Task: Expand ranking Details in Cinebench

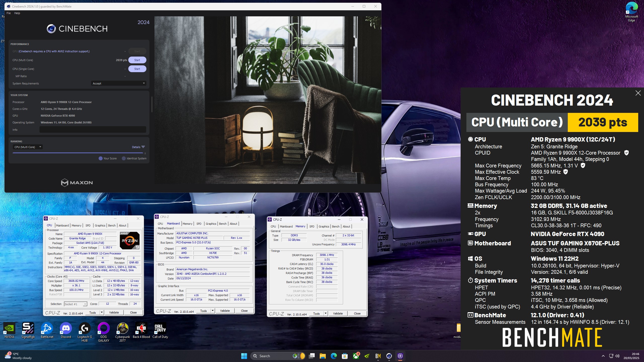Action: (138, 147)
